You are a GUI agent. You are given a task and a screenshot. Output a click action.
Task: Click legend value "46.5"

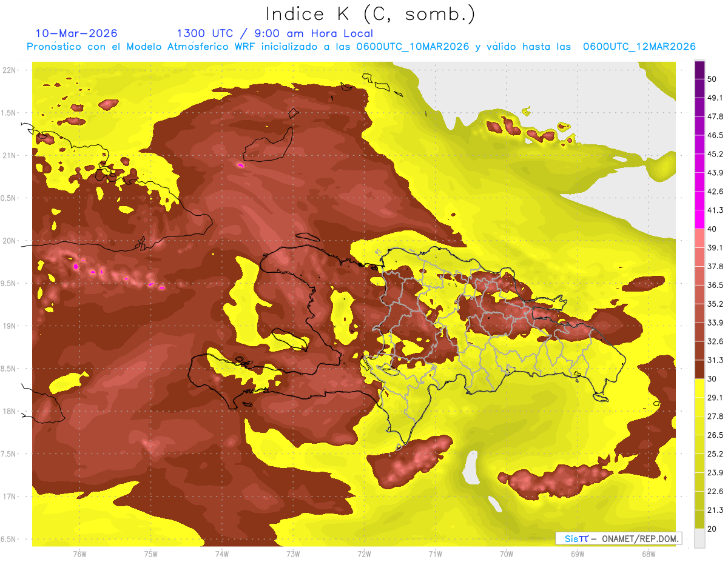click(x=715, y=135)
